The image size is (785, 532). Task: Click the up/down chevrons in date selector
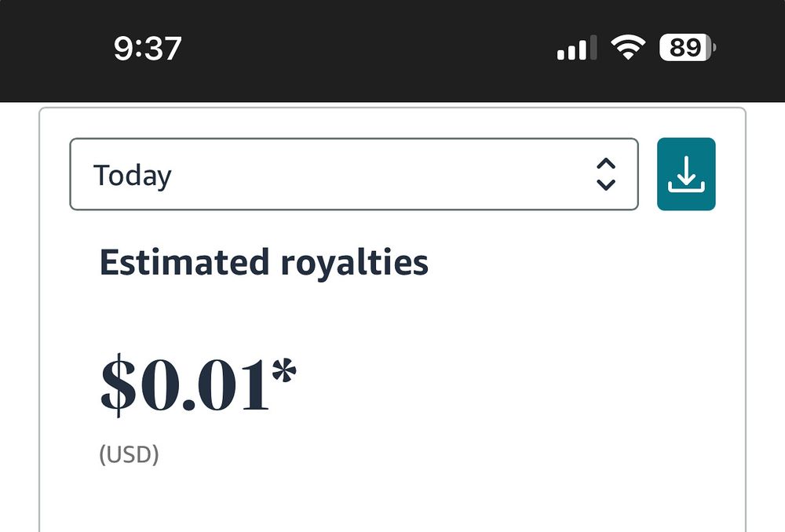[x=606, y=174]
